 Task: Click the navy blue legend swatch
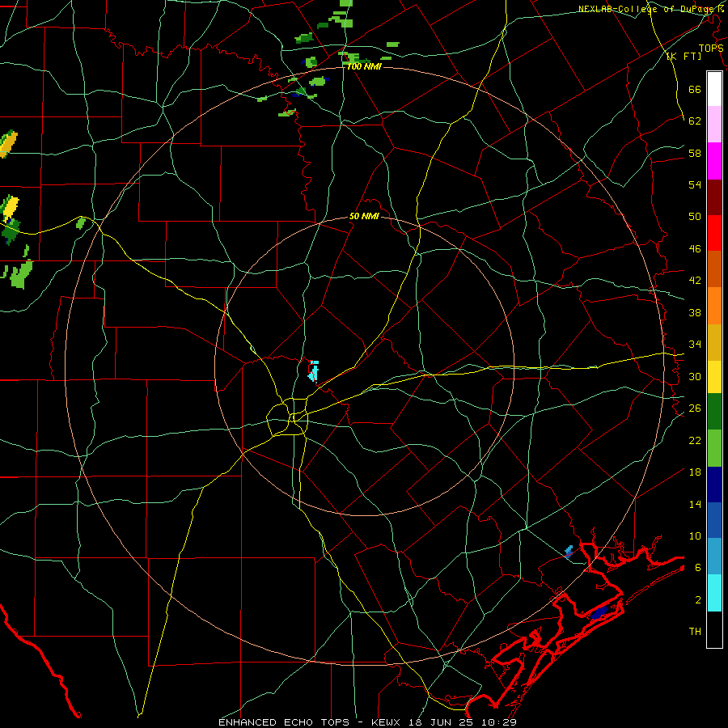click(714, 485)
